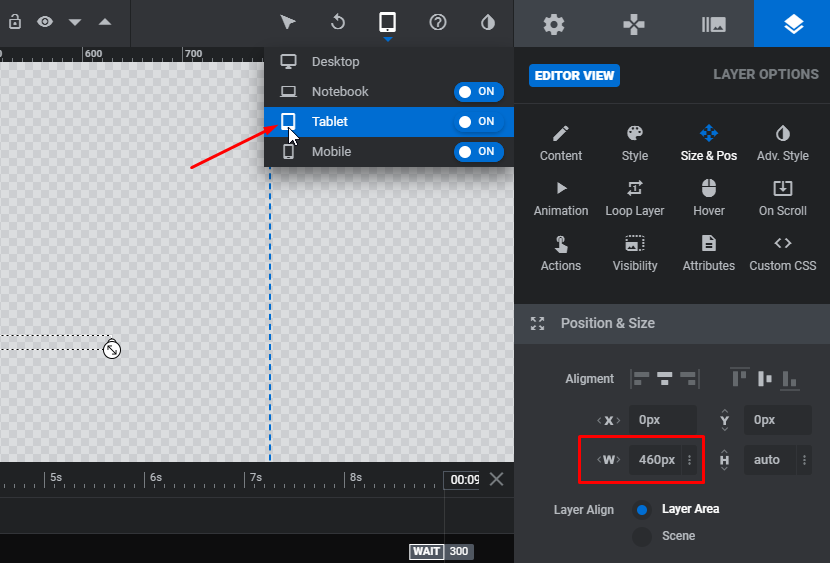The height and width of the screenshot is (563, 830).
Task: Open the Style palette option
Action: pyautogui.click(x=635, y=143)
